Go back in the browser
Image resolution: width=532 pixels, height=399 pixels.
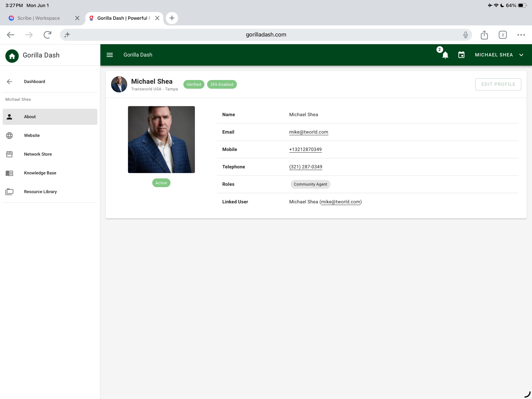point(10,35)
